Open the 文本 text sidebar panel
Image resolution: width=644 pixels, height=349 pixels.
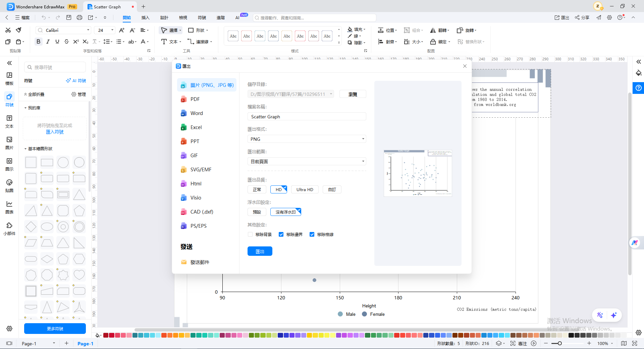point(9,121)
